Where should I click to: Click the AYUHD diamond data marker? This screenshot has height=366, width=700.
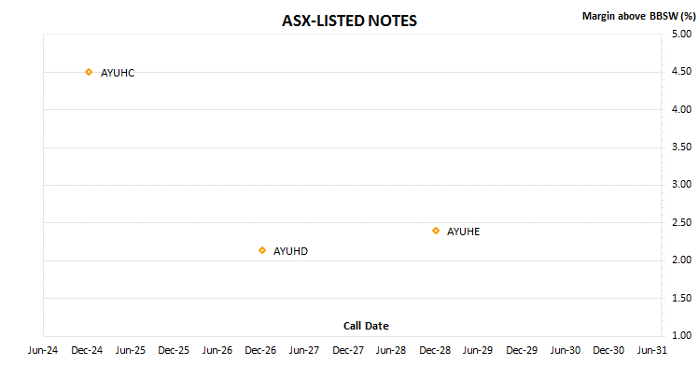[262, 250]
